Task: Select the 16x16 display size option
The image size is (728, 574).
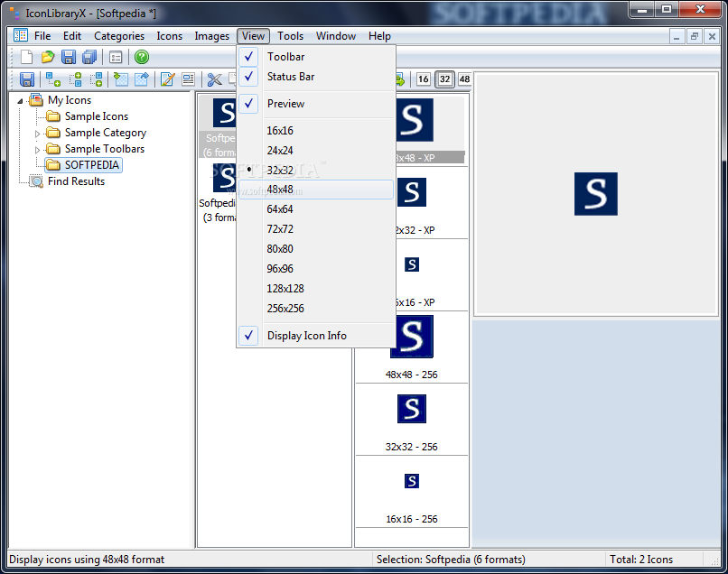Action: tap(316, 130)
